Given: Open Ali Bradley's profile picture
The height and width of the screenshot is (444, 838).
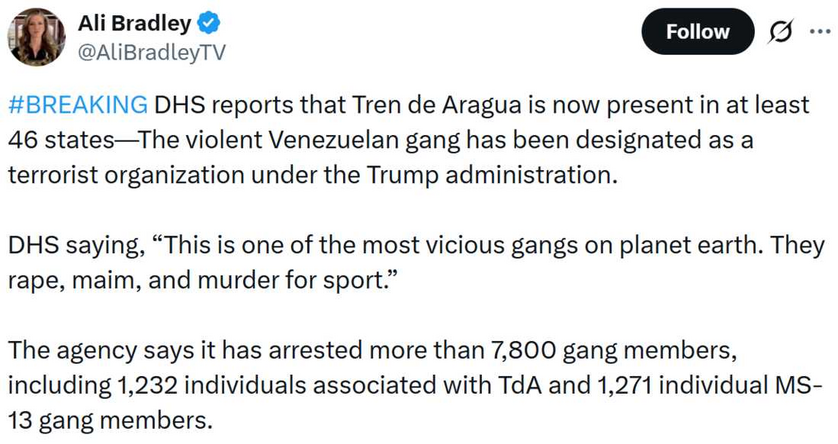Looking at the screenshot, I should point(36,38).
